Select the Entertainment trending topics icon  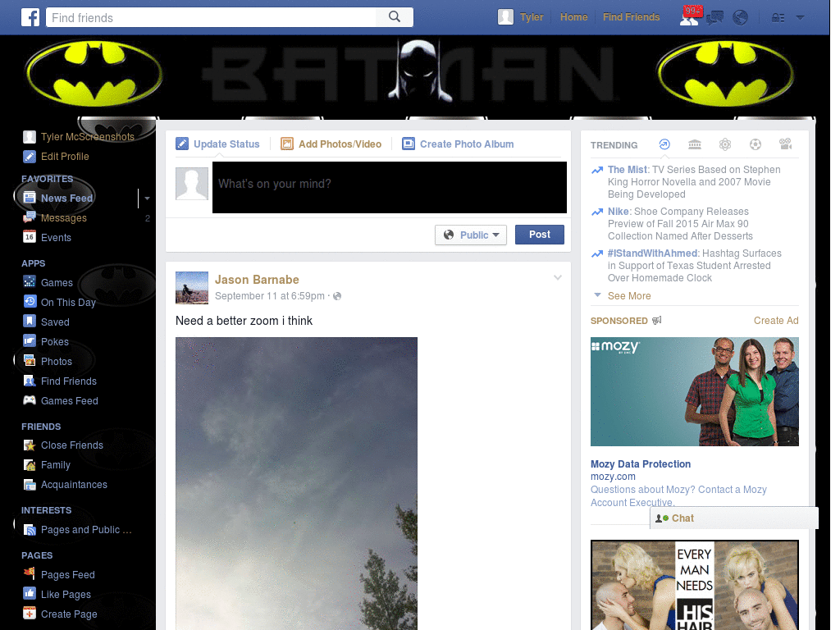(x=785, y=144)
